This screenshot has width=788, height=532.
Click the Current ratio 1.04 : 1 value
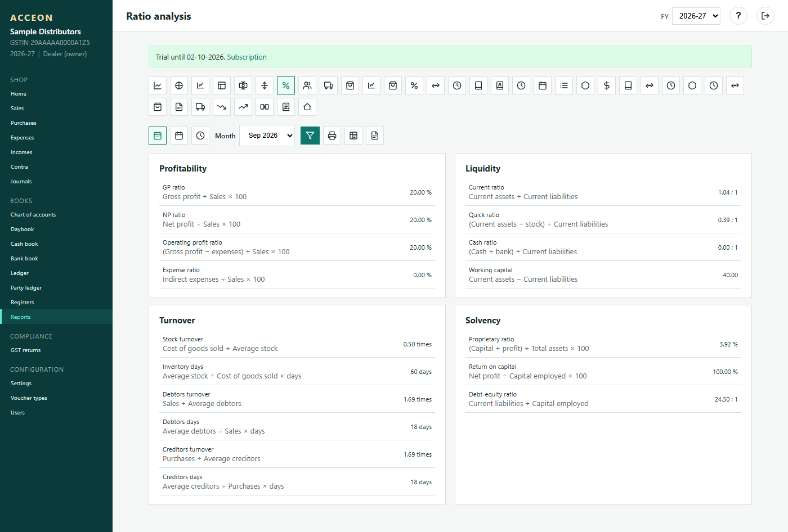point(728,192)
